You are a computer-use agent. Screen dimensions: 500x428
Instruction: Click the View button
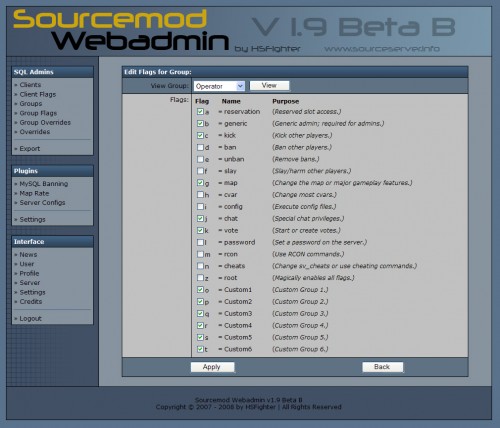click(x=269, y=85)
